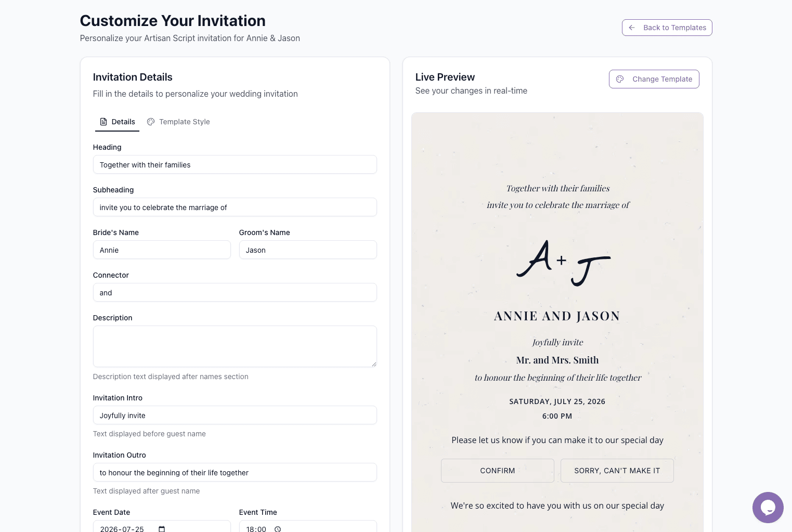
Task: Select the Invitation Outro text field
Action: 235,472
